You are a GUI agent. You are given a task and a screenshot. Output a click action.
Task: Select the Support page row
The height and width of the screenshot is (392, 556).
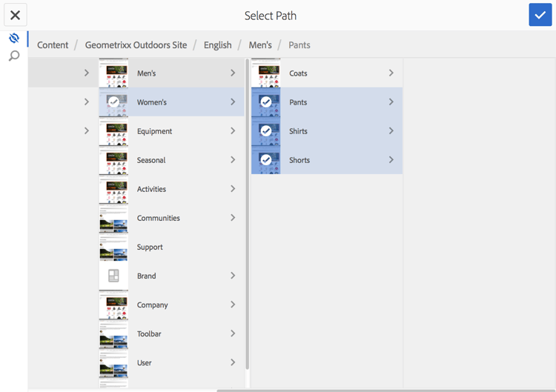click(x=171, y=247)
